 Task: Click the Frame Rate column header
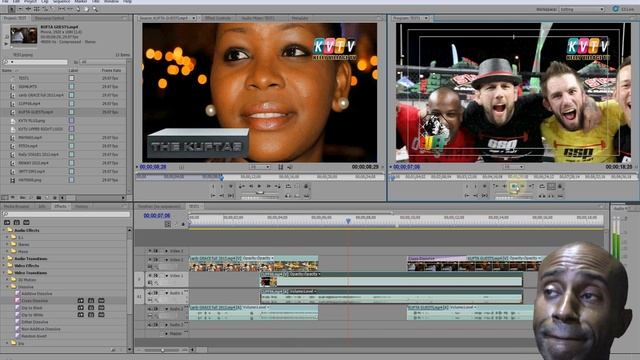[x=111, y=70]
